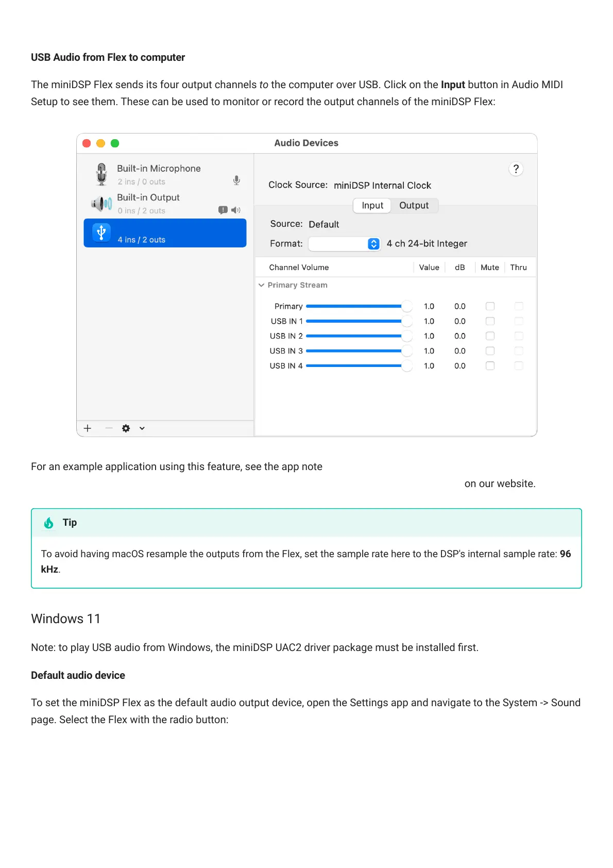The image size is (613, 868).
Task: Click the Mute column header
Action: point(490,268)
